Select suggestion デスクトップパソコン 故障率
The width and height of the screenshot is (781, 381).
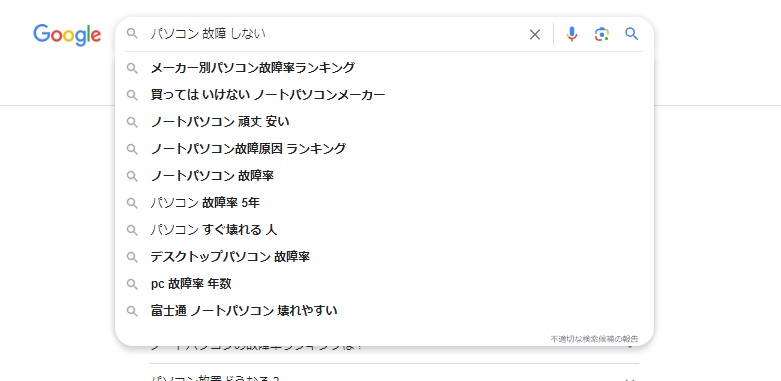coord(384,257)
